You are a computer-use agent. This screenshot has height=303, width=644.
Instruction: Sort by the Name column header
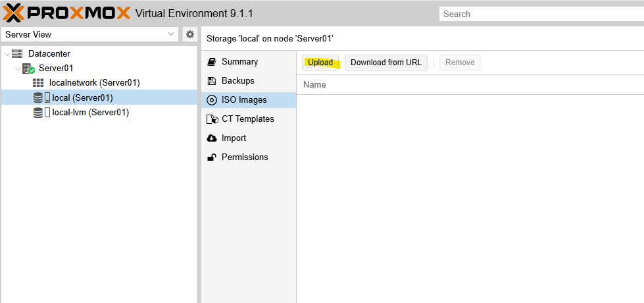(314, 85)
